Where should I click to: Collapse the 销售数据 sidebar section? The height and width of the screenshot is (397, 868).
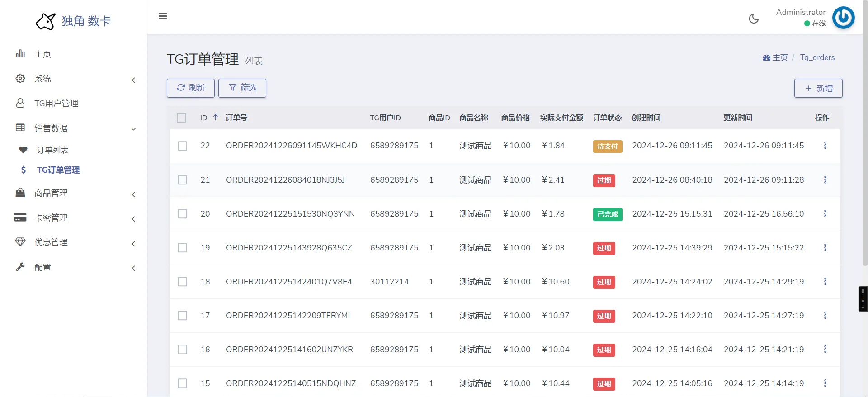point(75,128)
